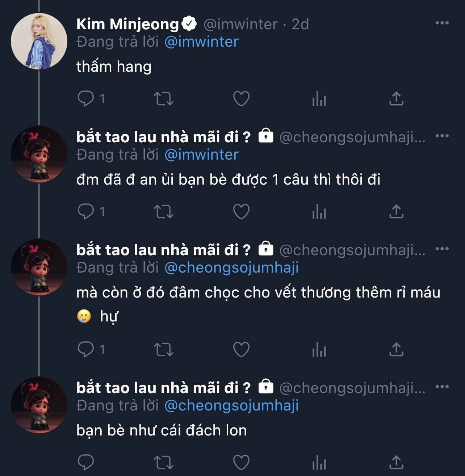Open more options on "vết thương" tweet
Image resolution: width=465 pixels, height=476 pixels.
[442, 249]
